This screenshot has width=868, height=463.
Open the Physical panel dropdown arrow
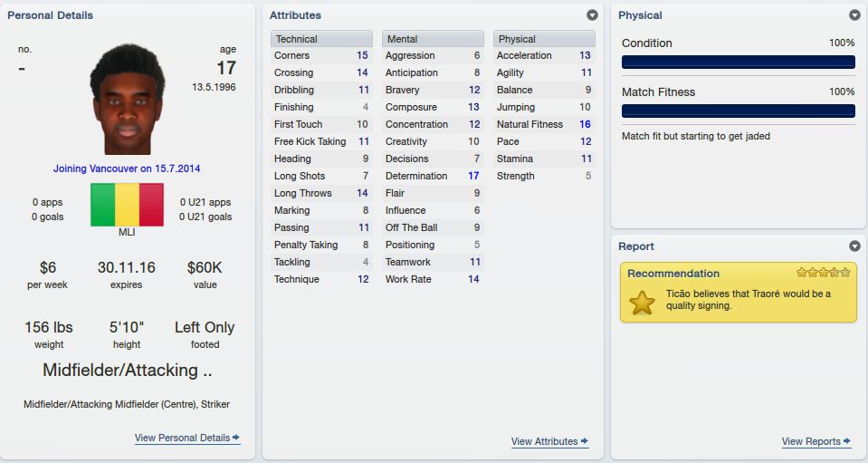pos(854,15)
